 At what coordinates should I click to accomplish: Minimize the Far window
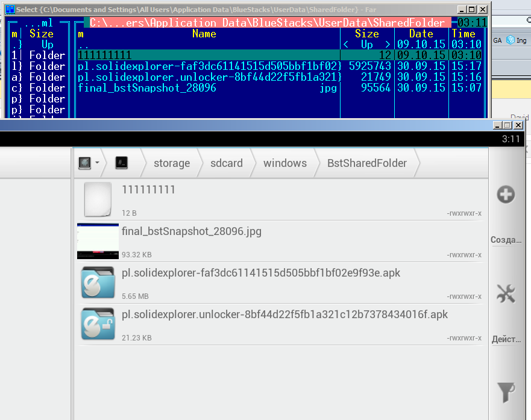coord(461,10)
